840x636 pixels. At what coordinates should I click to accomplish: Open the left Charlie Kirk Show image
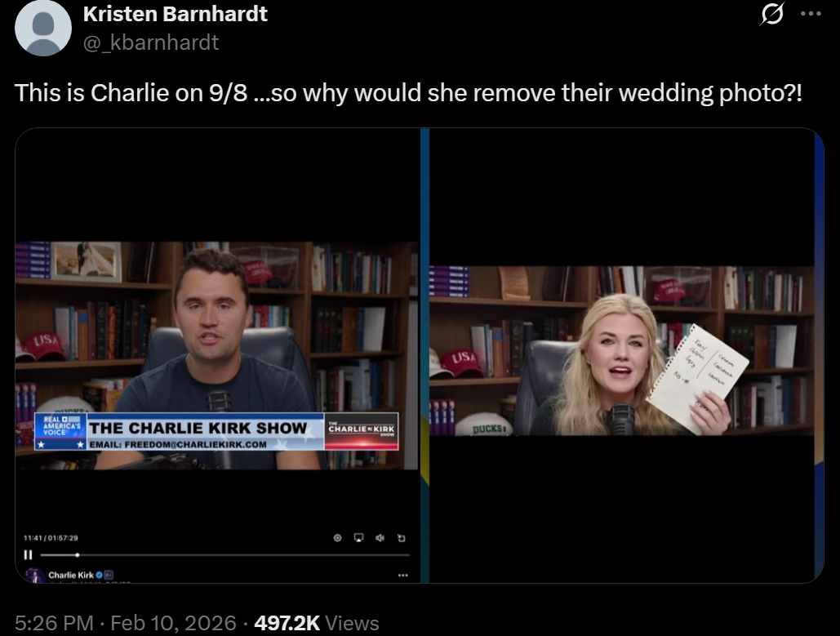point(216,355)
